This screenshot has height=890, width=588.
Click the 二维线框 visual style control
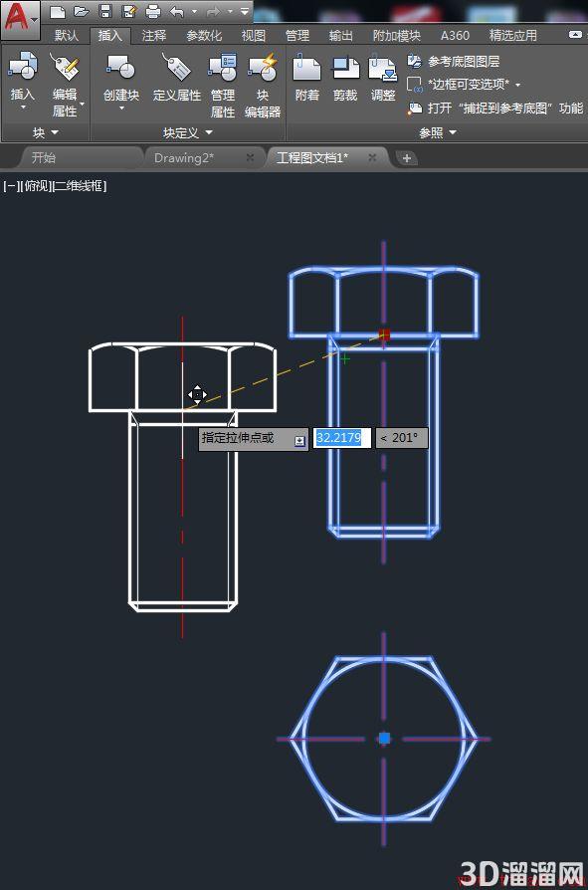click(80, 185)
